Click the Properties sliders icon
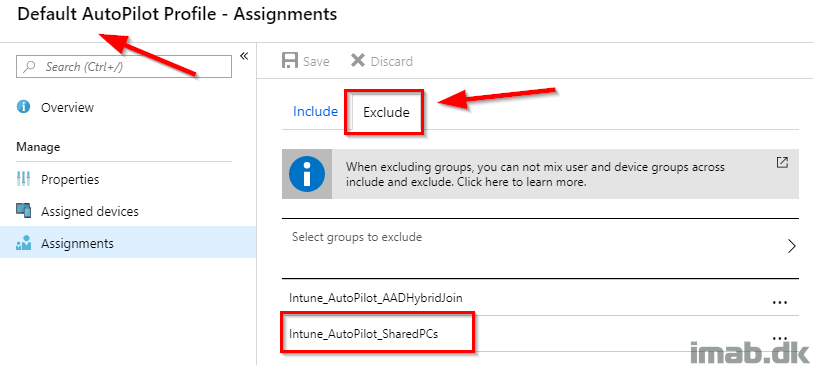This screenshot has height=365, width=813. coord(24,179)
